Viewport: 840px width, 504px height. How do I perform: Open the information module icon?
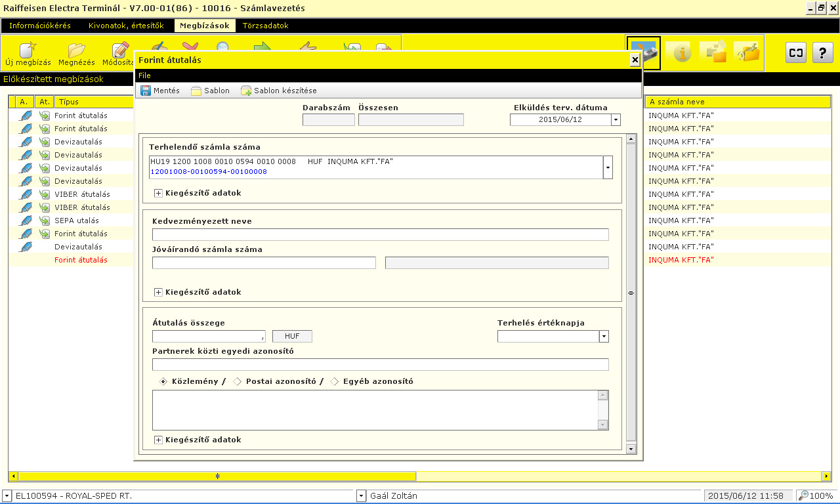679,52
